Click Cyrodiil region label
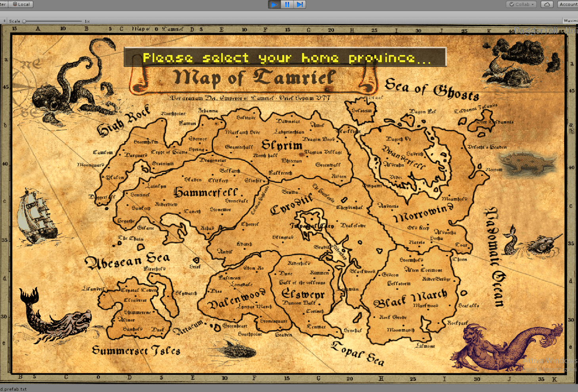This screenshot has height=392, width=578. (x=291, y=204)
